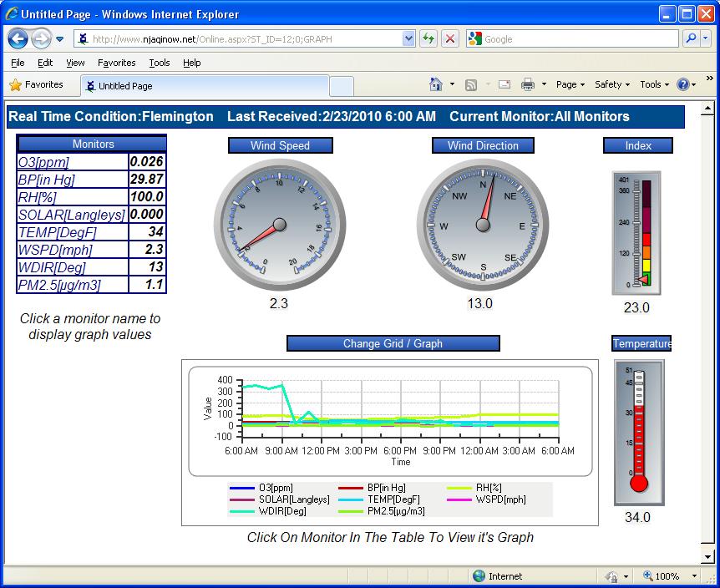Viewport: 720px width, 588px height.
Task: Open the Page dropdown menu
Action: coord(569,84)
